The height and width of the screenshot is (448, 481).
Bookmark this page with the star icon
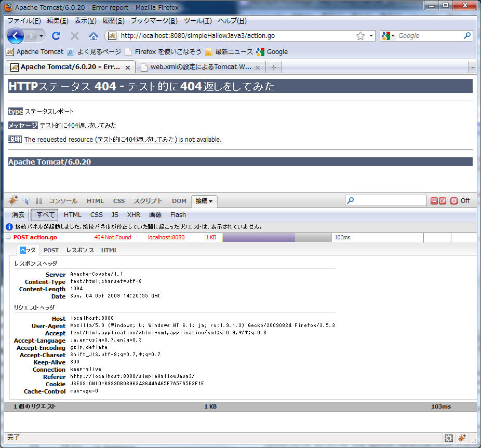tap(360, 36)
